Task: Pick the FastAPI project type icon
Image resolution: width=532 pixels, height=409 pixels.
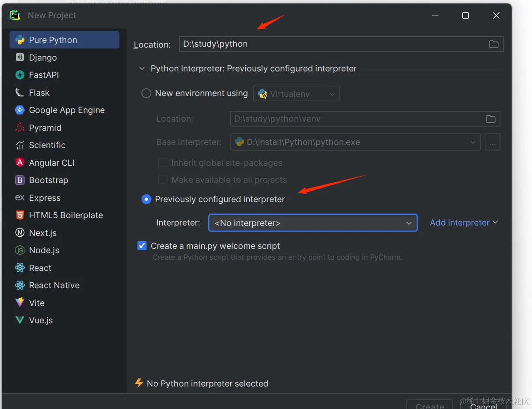Action: [20, 75]
